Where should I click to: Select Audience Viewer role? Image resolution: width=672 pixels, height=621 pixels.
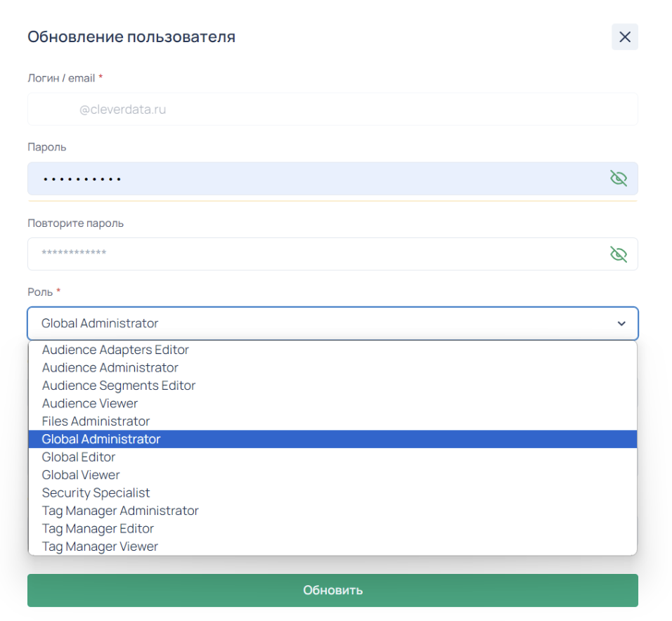click(x=332, y=403)
